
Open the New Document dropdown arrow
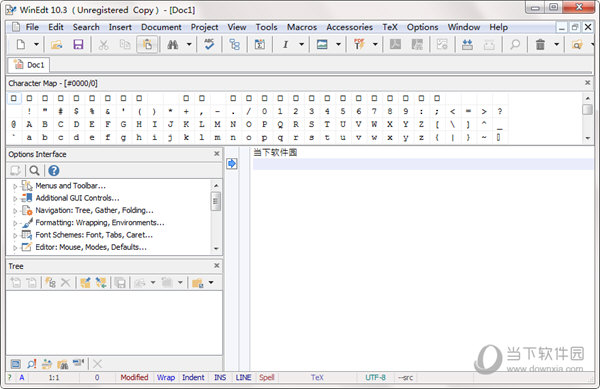(x=36, y=44)
